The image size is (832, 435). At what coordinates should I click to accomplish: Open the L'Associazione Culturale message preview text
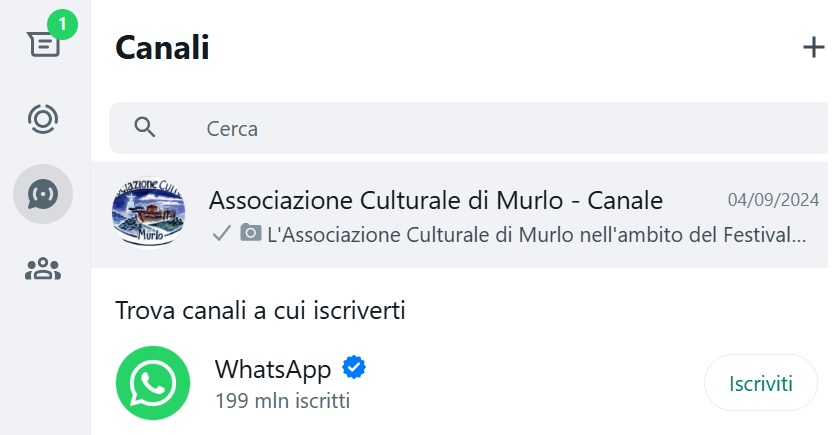pos(536,234)
